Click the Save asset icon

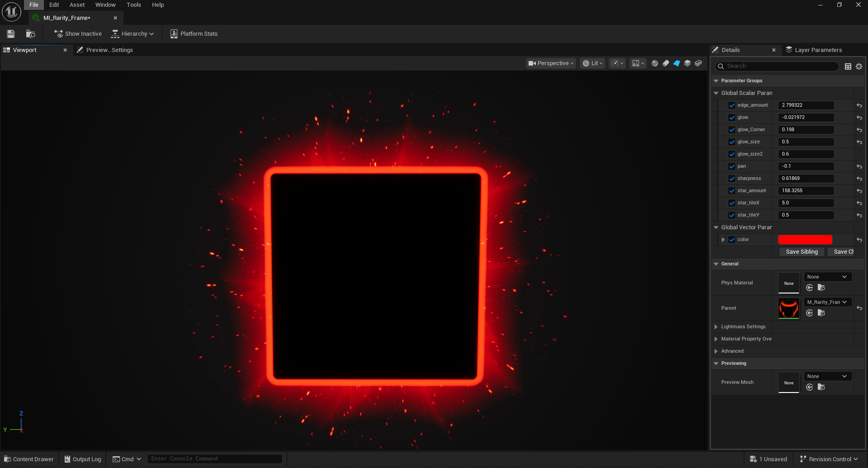pos(11,34)
